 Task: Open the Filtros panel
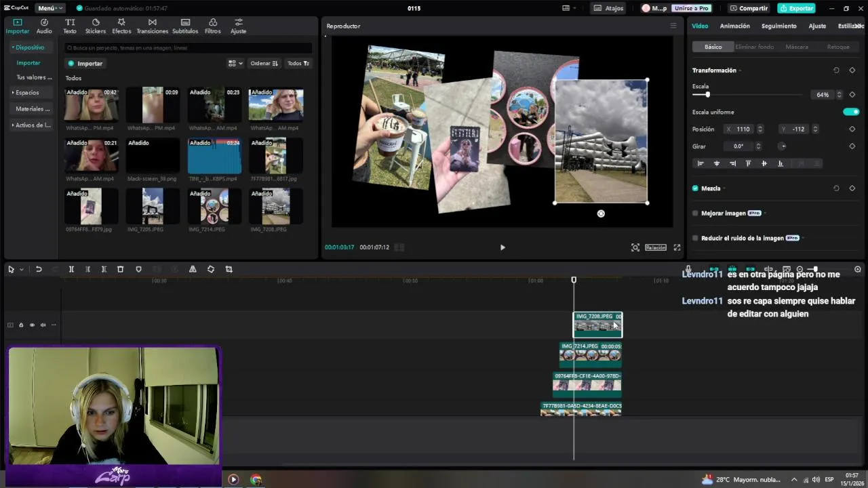click(x=213, y=26)
